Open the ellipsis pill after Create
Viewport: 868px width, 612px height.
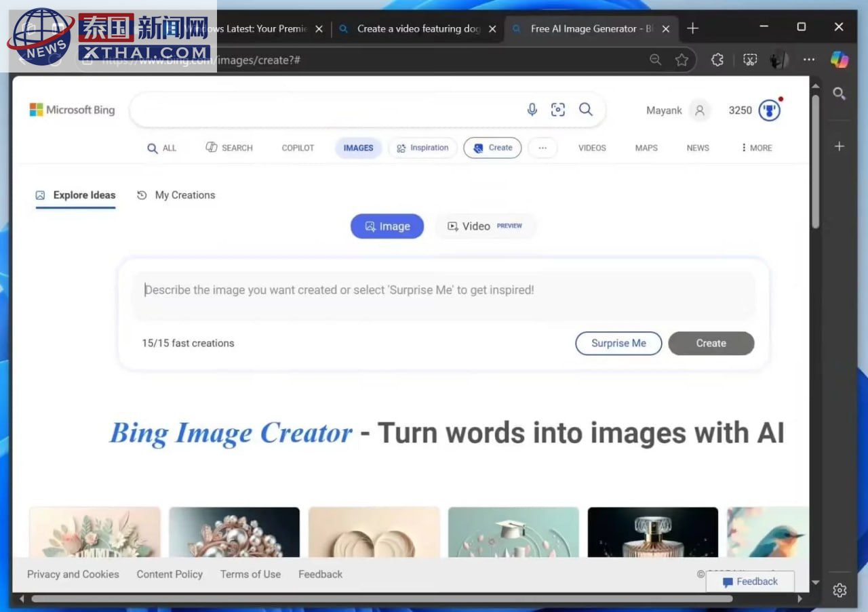click(542, 148)
